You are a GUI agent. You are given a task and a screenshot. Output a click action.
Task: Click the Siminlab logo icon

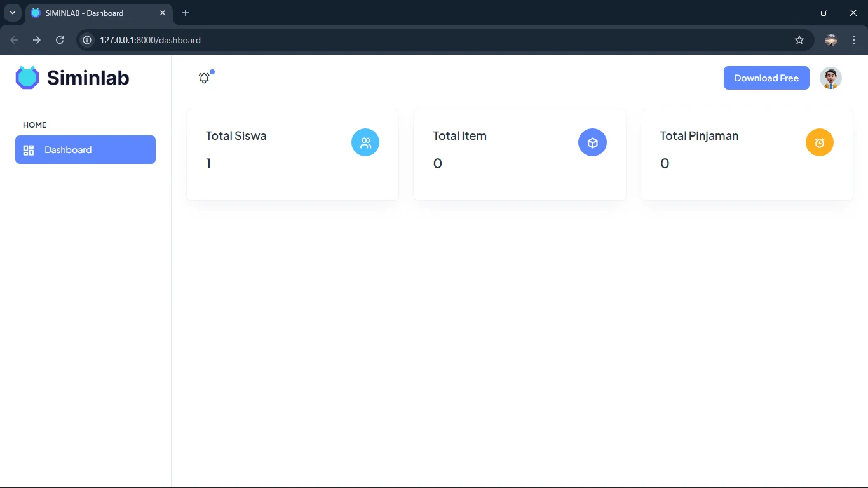(27, 78)
